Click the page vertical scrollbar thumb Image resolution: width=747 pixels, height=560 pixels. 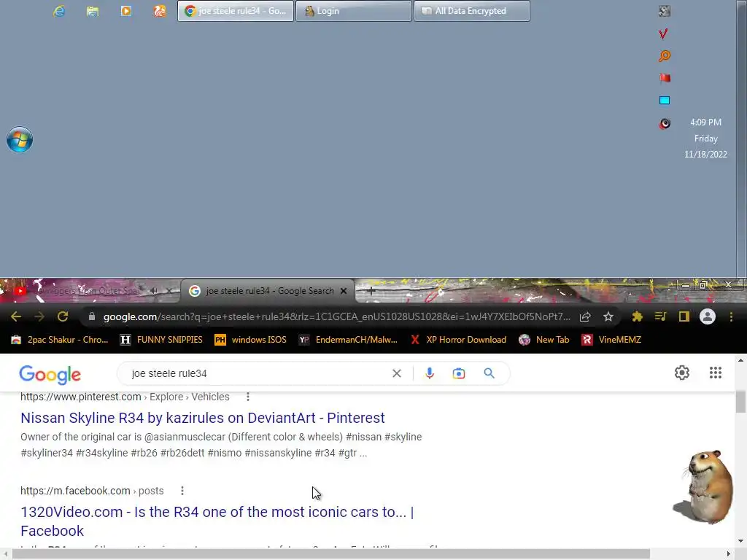pyautogui.click(x=740, y=401)
